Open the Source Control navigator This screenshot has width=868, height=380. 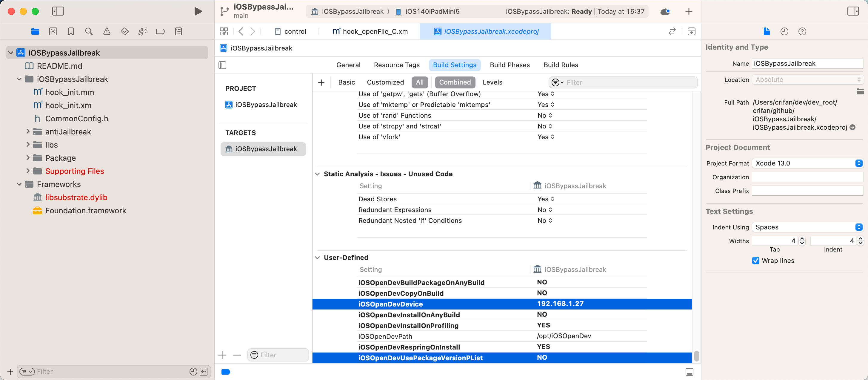[53, 31]
